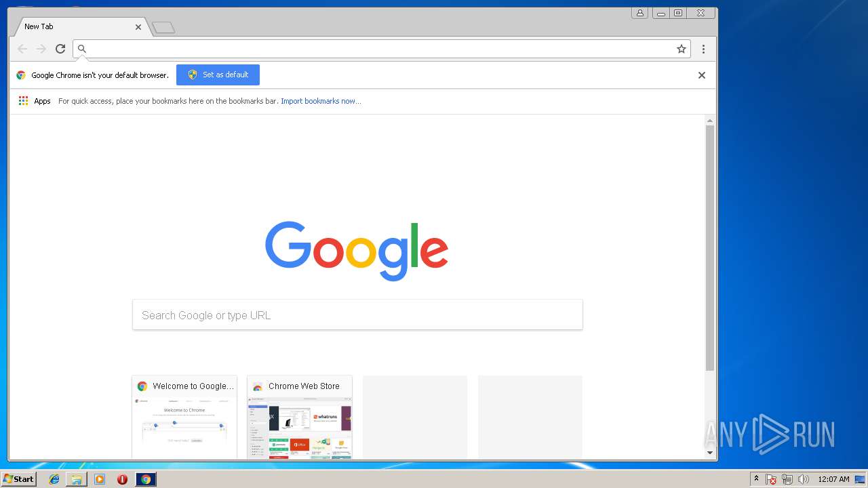Open the Chrome Web Store thumbnail
The image size is (868, 488).
click(300, 417)
